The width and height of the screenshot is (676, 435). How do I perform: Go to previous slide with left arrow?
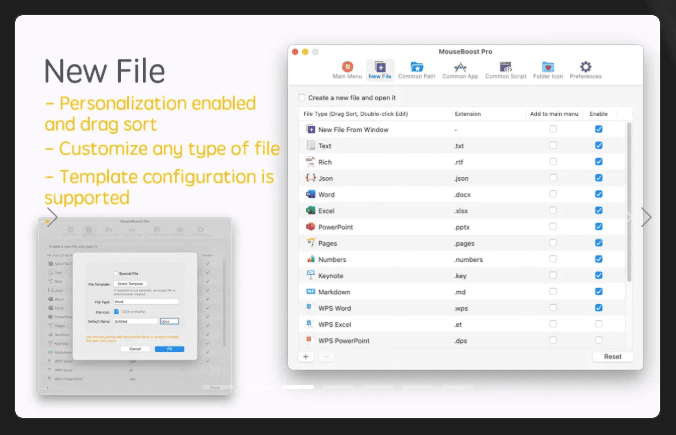point(52,217)
